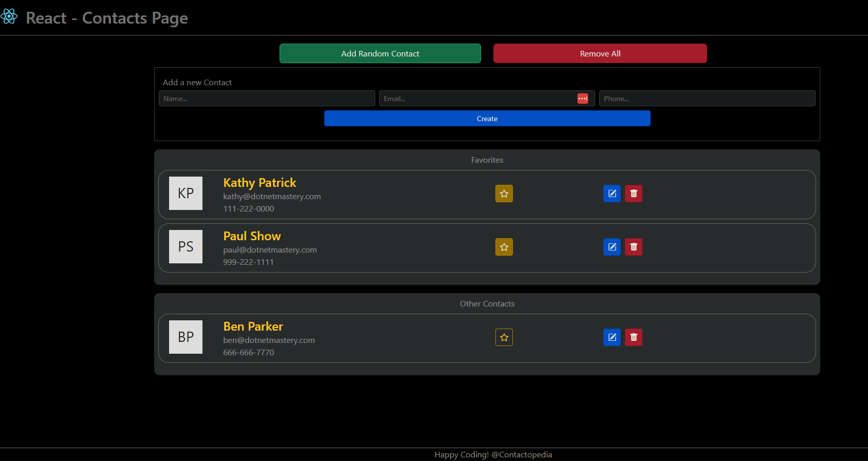Mark Ben Parker as favorite
This screenshot has width=868, height=461.
pyautogui.click(x=504, y=337)
